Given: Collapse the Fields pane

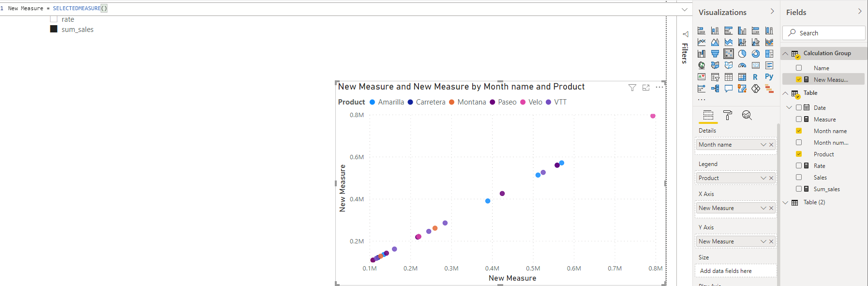Looking at the screenshot, I should 860,12.
